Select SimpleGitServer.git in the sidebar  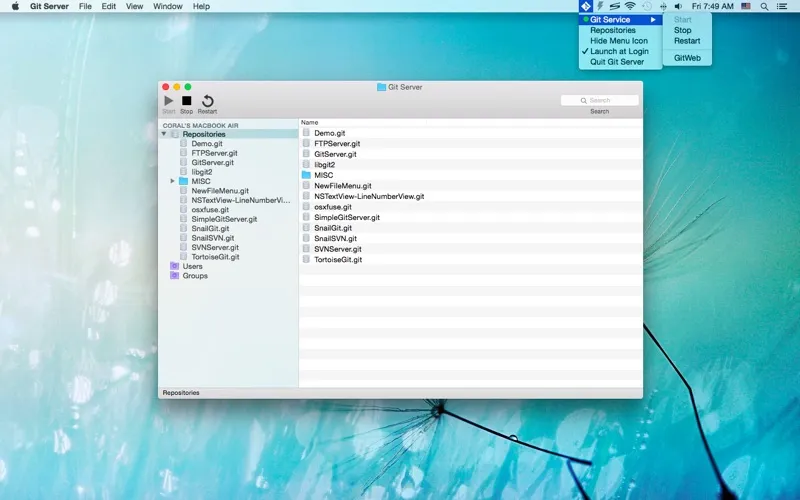224,219
